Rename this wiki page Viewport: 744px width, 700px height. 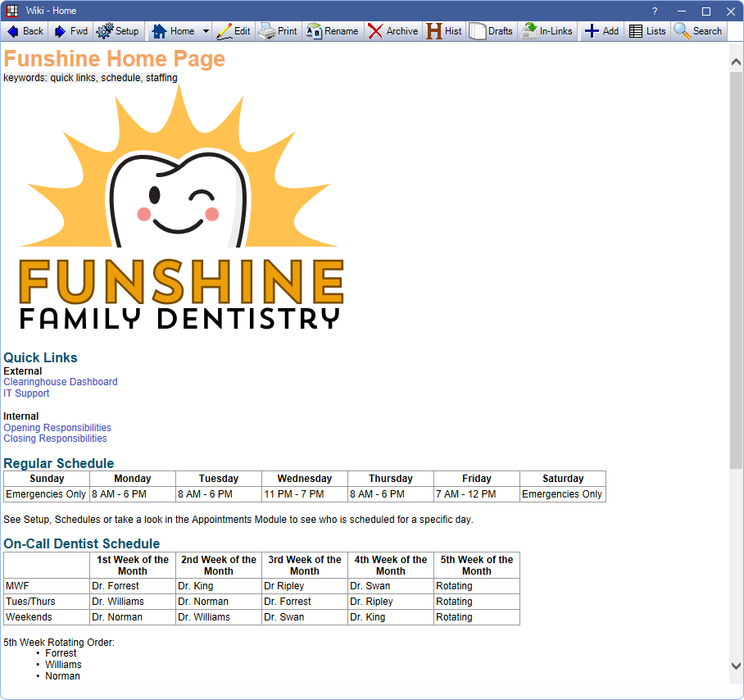tap(332, 31)
